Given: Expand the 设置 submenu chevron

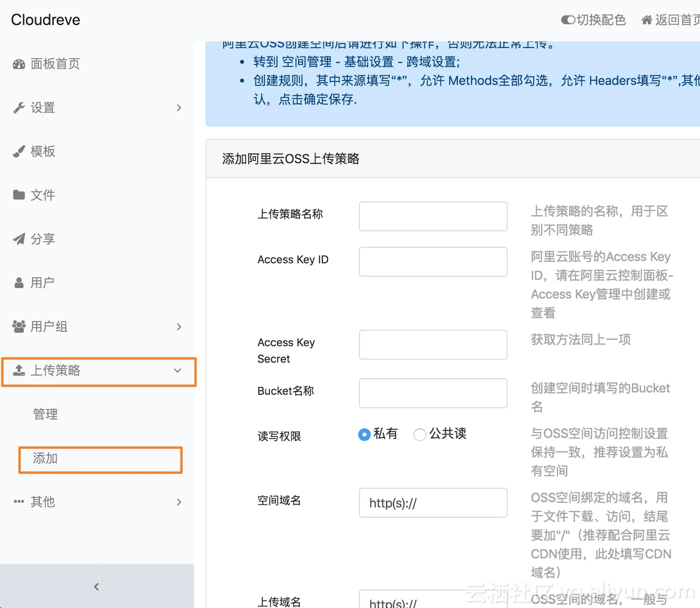Looking at the screenshot, I should (x=179, y=108).
